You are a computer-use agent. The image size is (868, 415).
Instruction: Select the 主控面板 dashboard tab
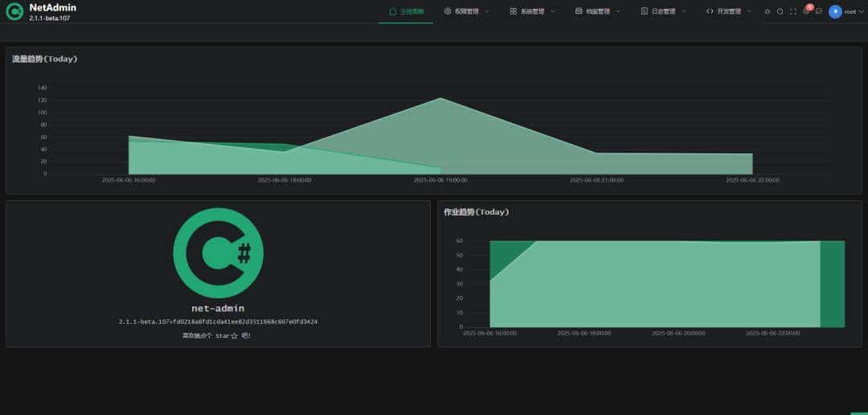point(406,12)
